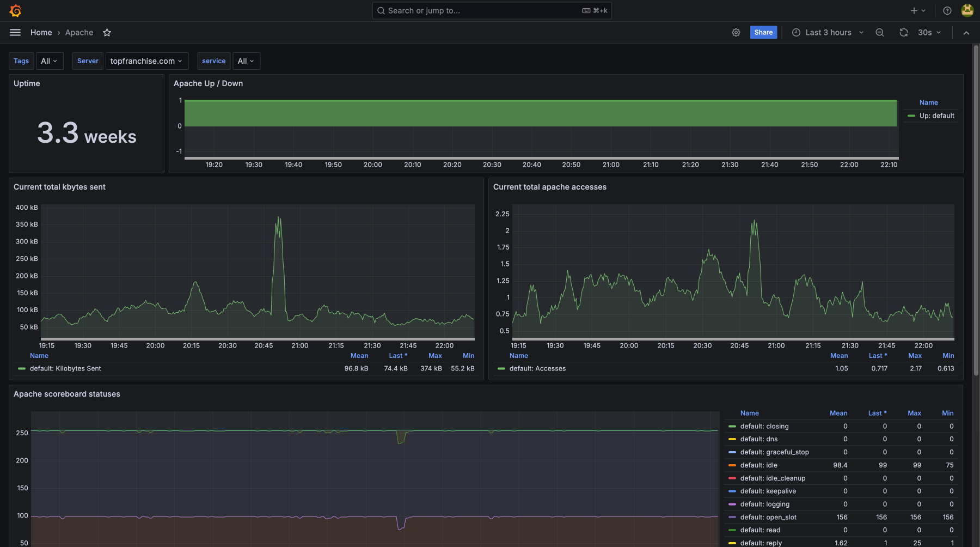Image resolution: width=980 pixels, height=547 pixels.
Task: Open the hamburger navigation menu
Action: tap(15, 33)
